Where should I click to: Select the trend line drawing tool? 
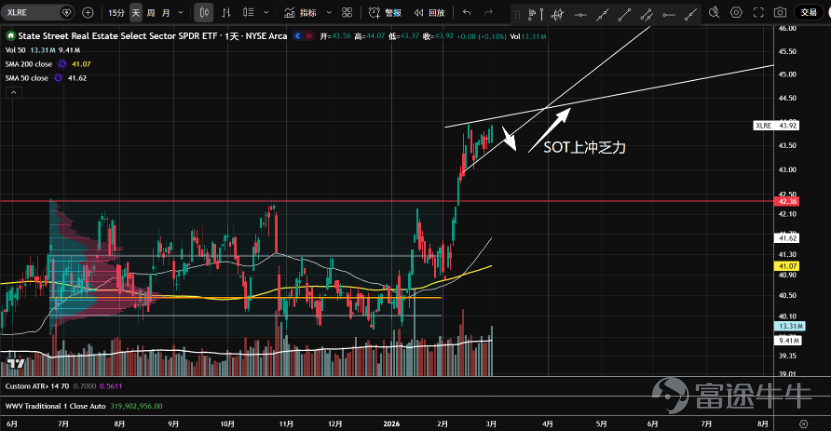coord(625,15)
